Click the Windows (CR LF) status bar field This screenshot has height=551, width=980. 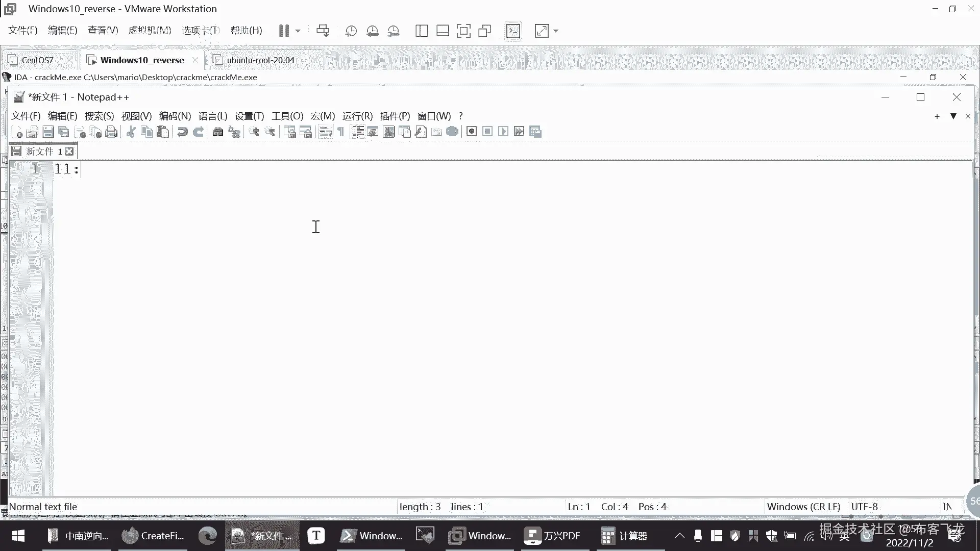click(803, 507)
